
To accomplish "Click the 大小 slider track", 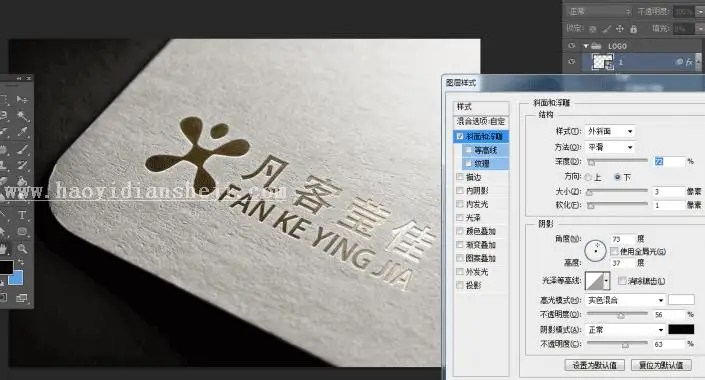I will pos(617,191).
